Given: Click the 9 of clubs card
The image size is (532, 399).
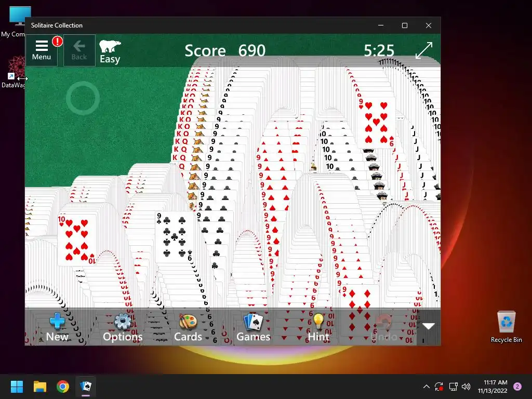Looking at the screenshot, I should (x=175, y=237).
